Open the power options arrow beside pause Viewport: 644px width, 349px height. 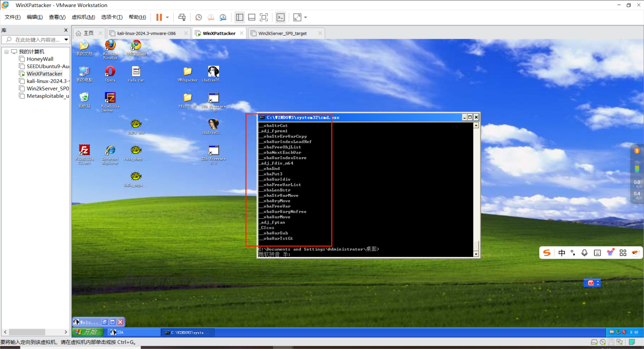167,17
